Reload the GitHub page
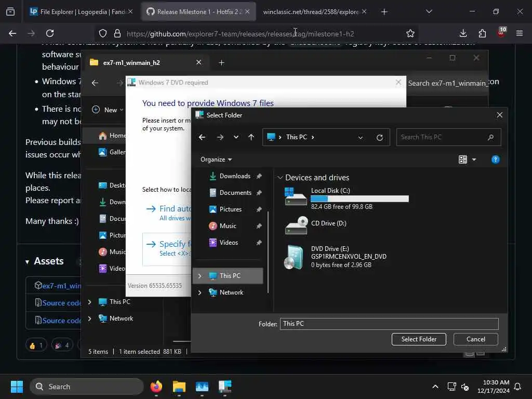The height and width of the screenshot is (399, 532). 50,33
